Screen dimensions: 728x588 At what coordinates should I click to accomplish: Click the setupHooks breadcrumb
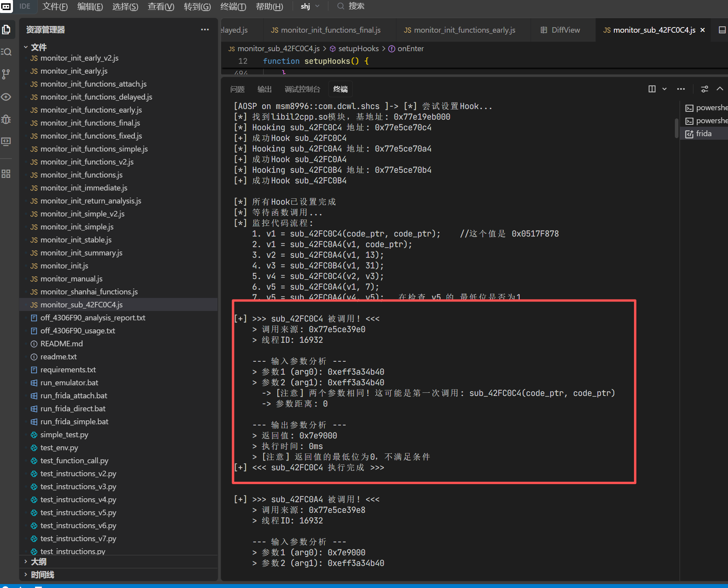pyautogui.click(x=354, y=48)
